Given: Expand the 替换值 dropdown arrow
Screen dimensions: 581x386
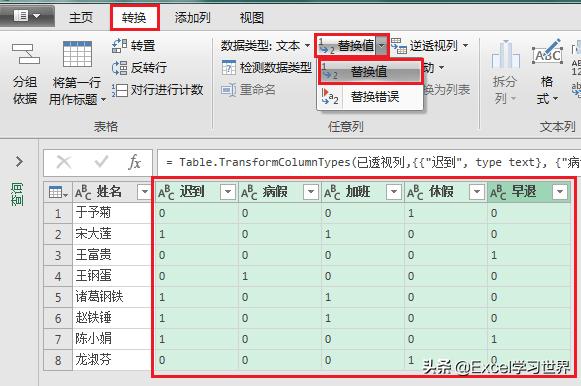Looking at the screenshot, I should (381, 46).
